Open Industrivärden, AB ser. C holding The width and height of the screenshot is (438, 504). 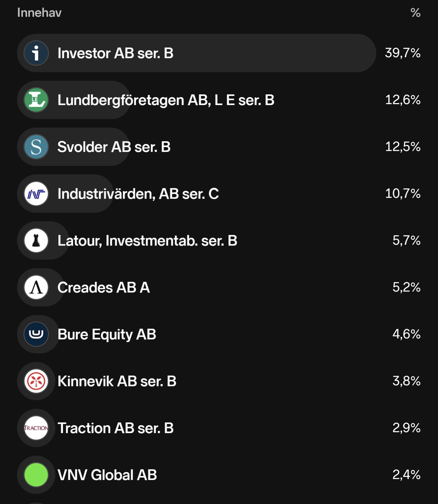[138, 194]
